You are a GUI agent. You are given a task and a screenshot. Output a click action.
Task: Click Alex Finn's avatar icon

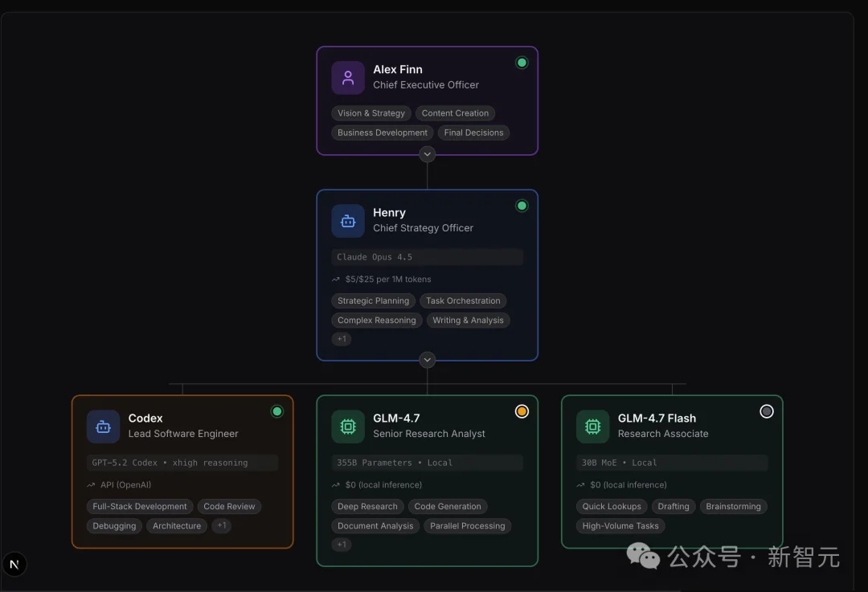point(347,77)
